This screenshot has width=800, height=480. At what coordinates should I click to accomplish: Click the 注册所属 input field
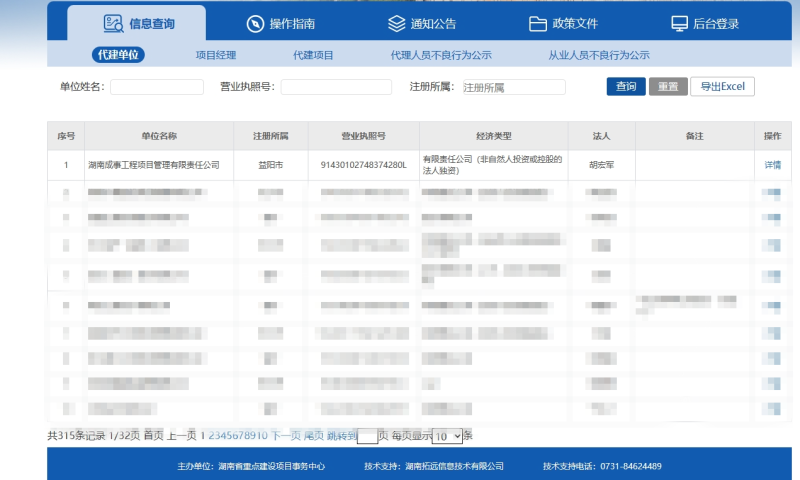tap(513, 87)
